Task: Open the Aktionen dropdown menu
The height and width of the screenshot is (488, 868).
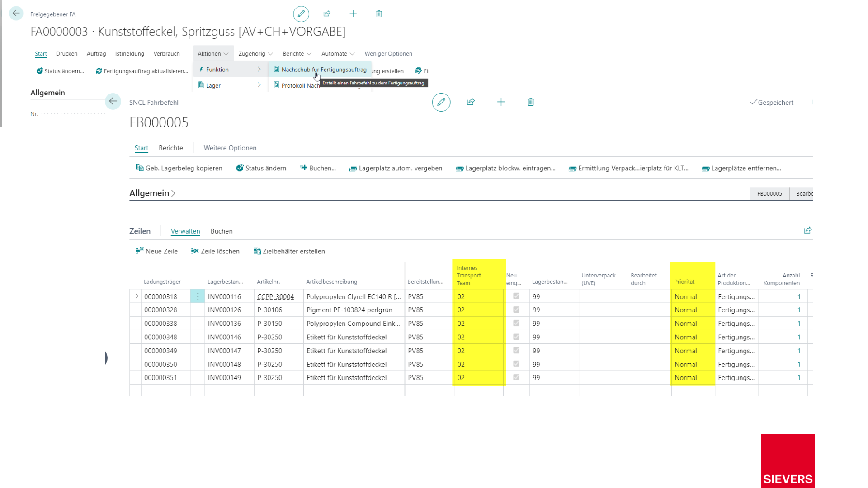Action: tap(213, 53)
